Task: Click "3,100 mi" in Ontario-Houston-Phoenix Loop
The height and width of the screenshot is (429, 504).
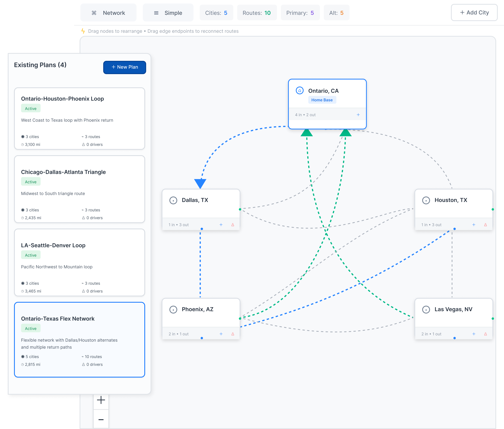Action: click(33, 144)
